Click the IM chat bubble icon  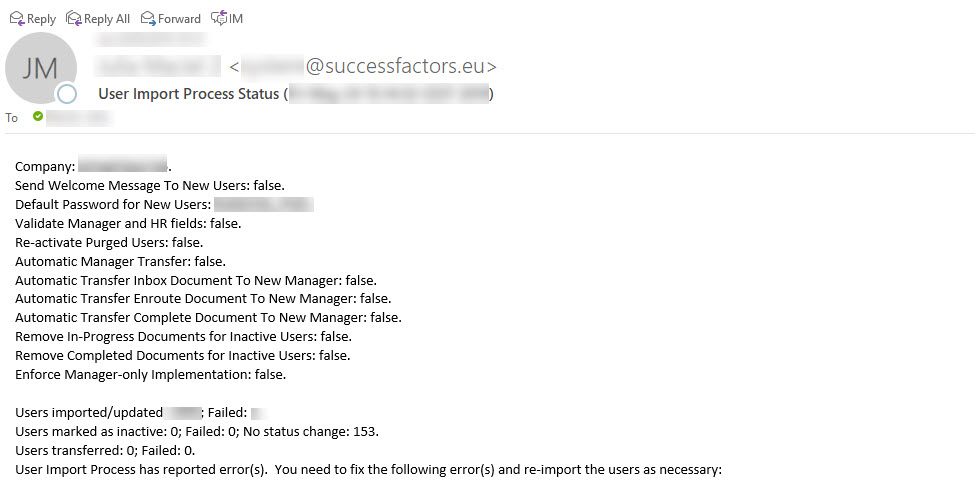point(219,19)
